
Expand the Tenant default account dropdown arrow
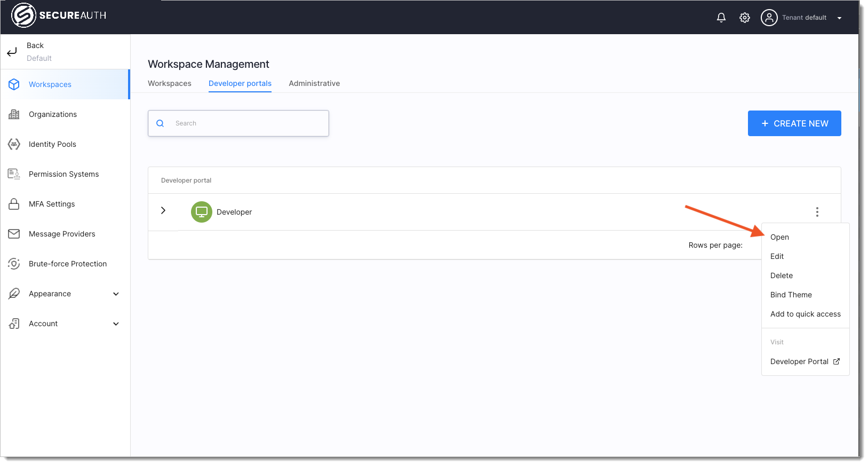click(x=839, y=18)
